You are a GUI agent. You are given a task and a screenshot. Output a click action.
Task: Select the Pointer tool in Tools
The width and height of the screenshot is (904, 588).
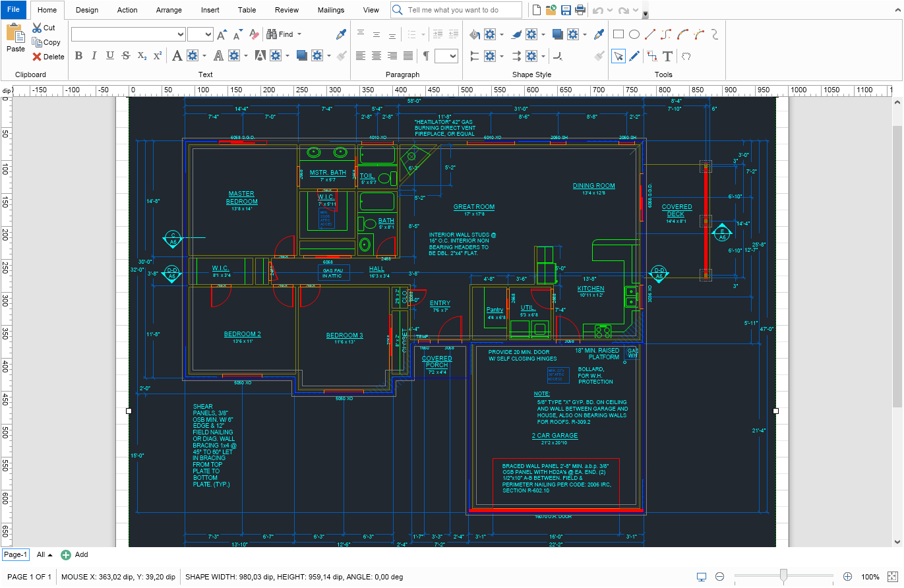tap(618, 56)
